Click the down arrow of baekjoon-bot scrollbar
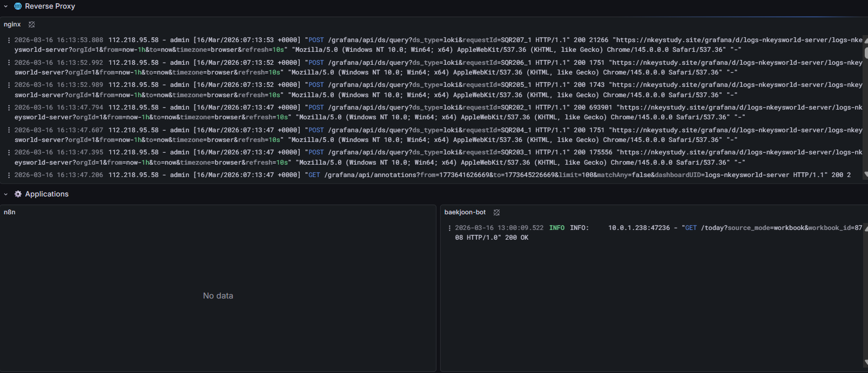The width and height of the screenshot is (868, 373). click(x=866, y=363)
